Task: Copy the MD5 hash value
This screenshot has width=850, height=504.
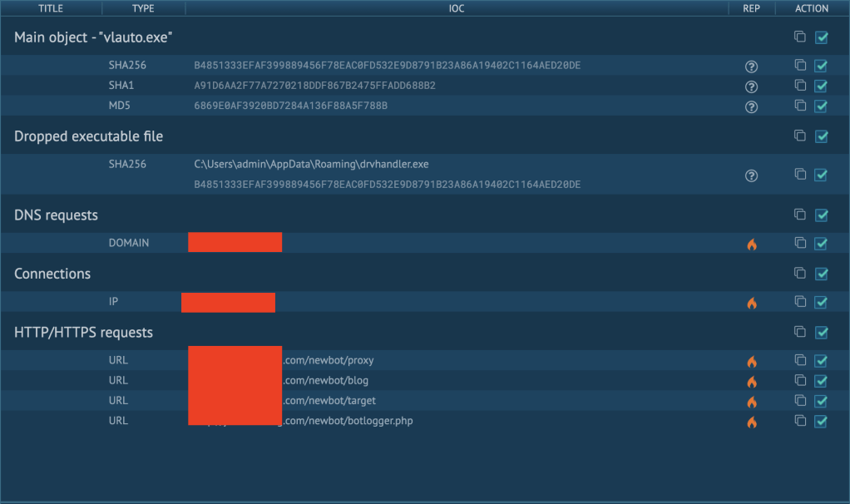Action: 800,106
